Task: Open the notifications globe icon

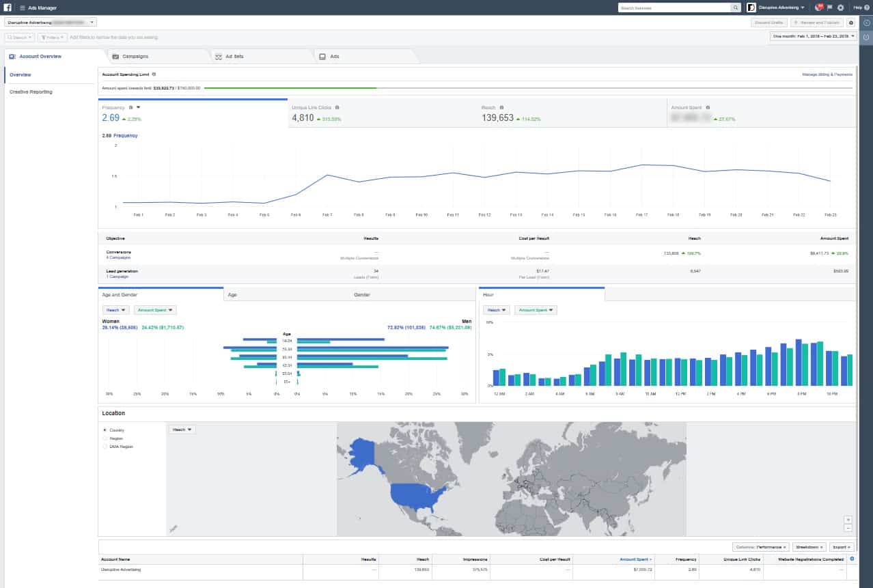Action: click(819, 8)
